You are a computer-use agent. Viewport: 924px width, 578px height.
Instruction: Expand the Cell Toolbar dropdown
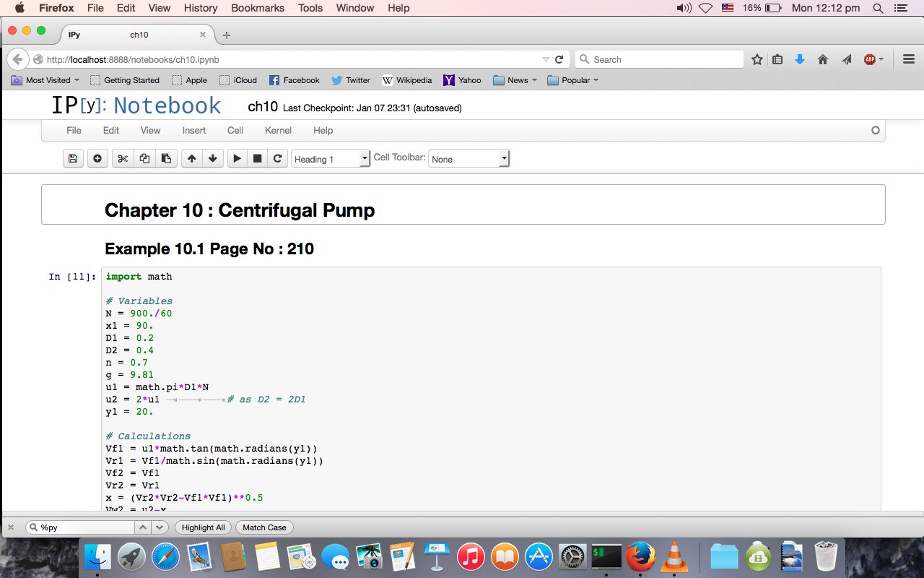[x=468, y=159]
